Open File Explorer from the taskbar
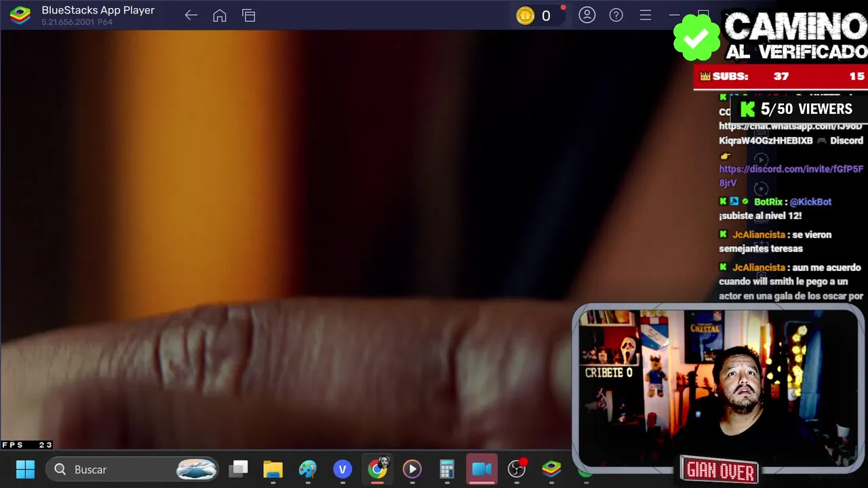Viewport: 868px width, 488px height. tap(273, 469)
